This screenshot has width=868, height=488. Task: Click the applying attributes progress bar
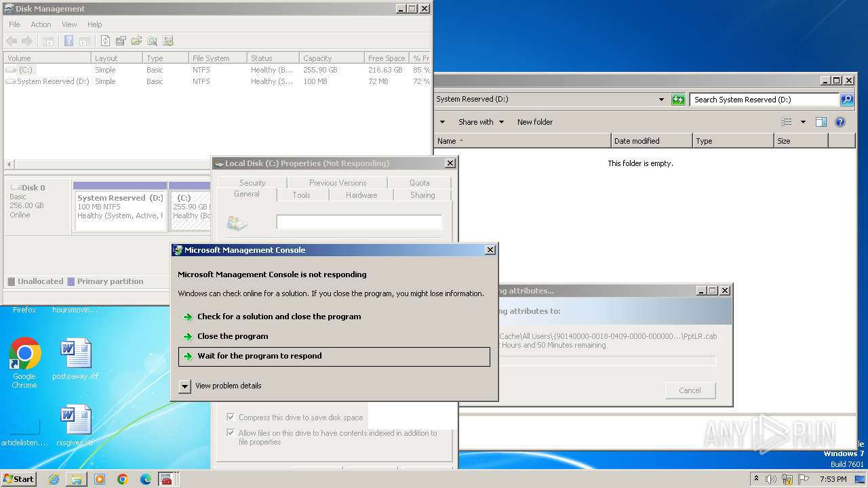(x=607, y=361)
